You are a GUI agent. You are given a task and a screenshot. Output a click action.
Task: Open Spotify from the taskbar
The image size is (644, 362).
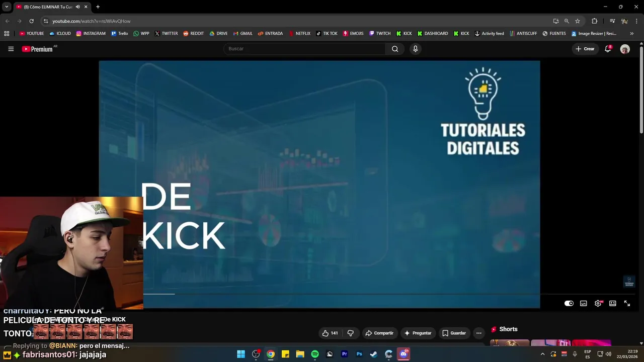click(x=315, y=354)
